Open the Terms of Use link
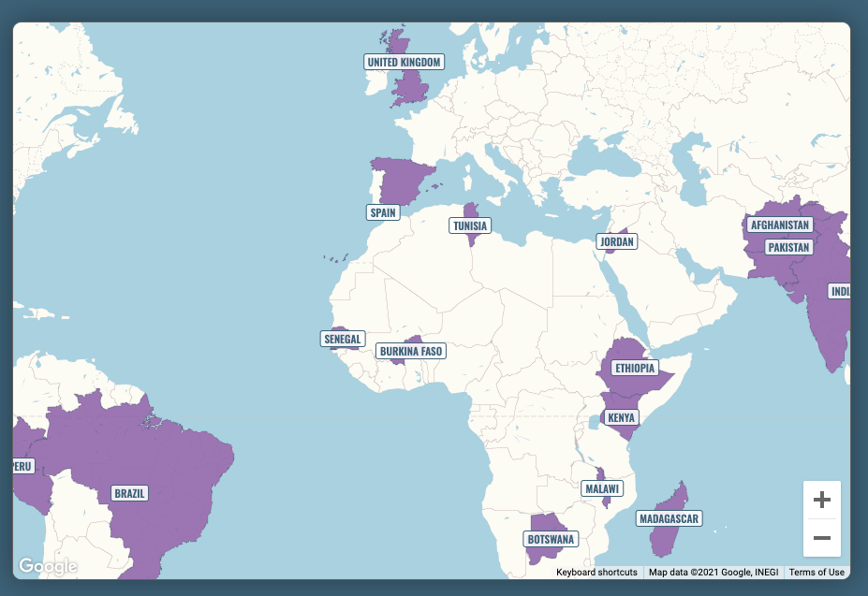868x596 pixels. click(816, 572)
